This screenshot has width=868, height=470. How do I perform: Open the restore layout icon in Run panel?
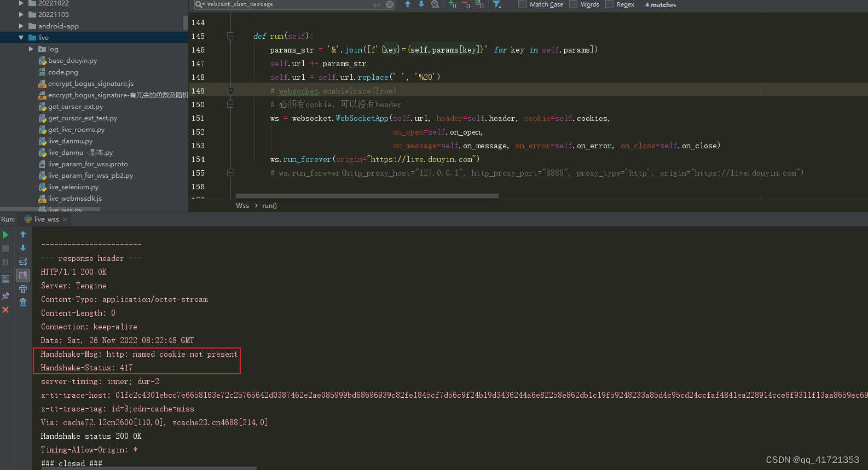coord(5,278)
